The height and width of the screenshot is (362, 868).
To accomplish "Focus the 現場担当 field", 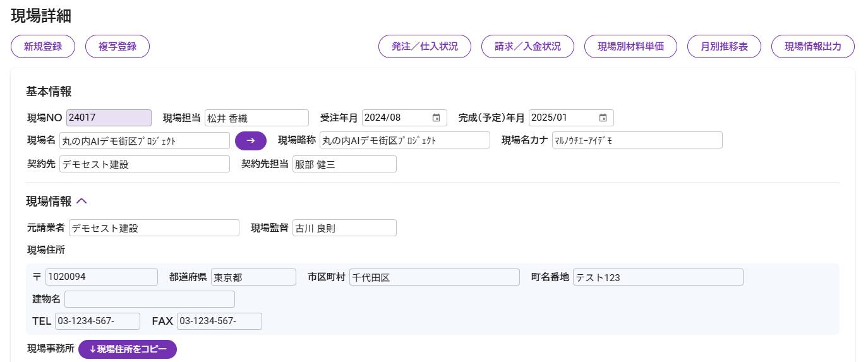I will (256, 118).
